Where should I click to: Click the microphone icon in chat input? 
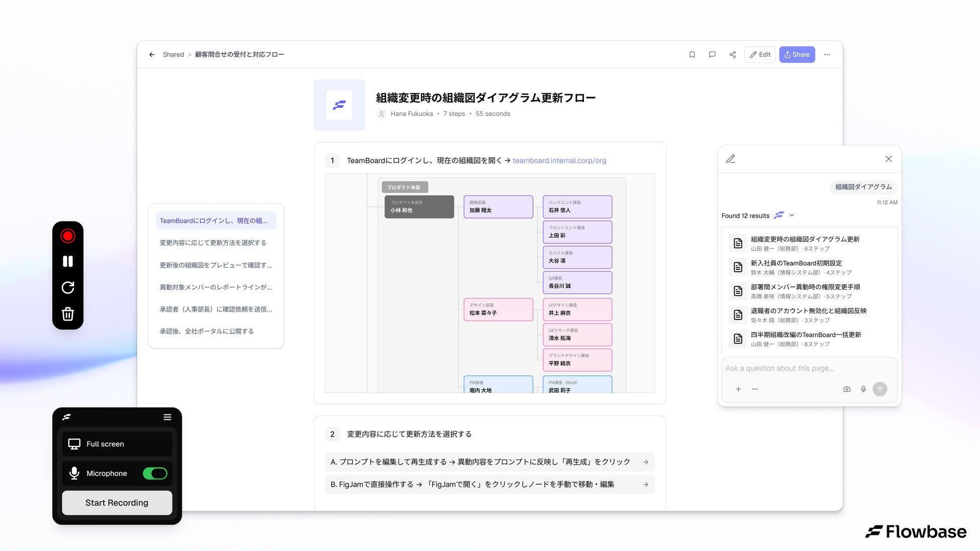(863, 389)
